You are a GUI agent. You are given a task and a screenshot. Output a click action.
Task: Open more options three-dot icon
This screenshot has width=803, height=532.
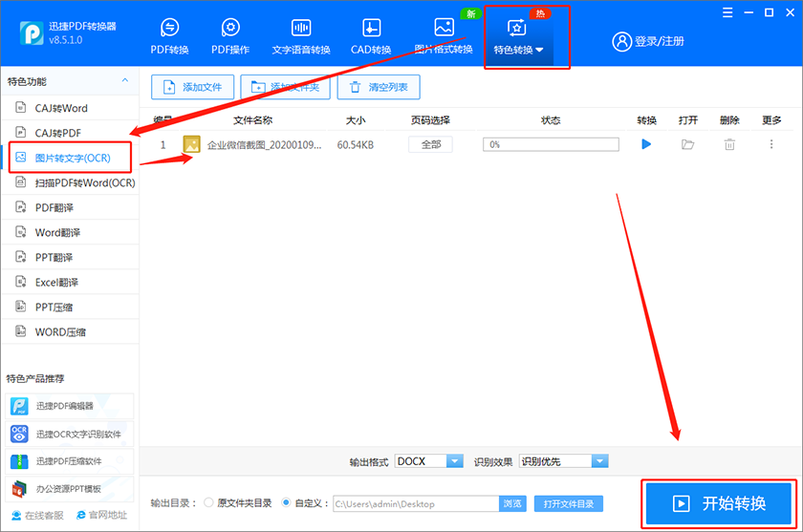click(x=771, y=144)
